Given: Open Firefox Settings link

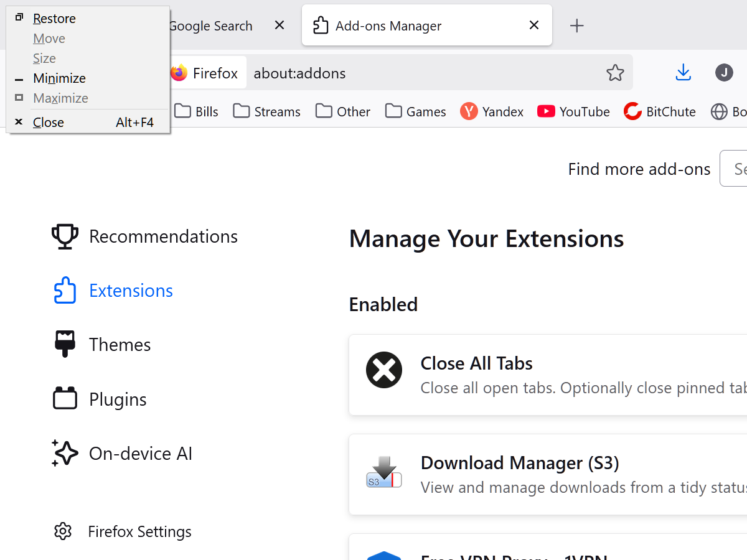Looking at the screenshot, I should click(139, 531).
